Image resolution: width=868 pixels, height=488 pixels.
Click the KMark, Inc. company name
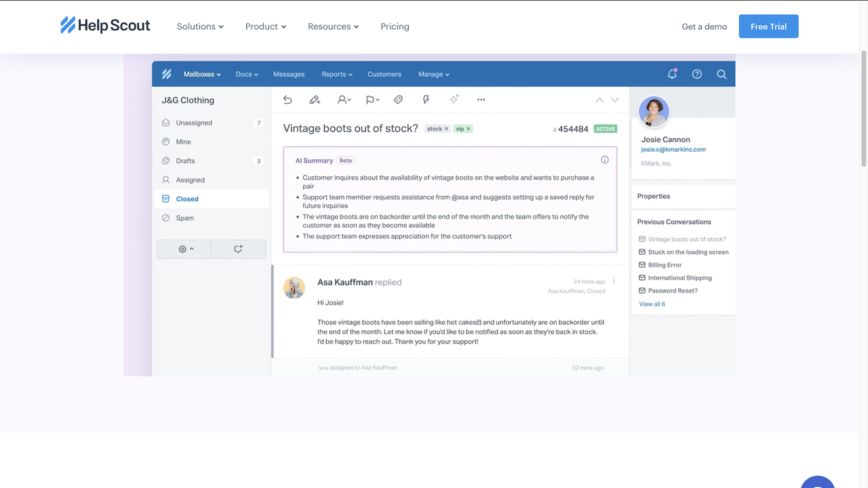(656, 163)
